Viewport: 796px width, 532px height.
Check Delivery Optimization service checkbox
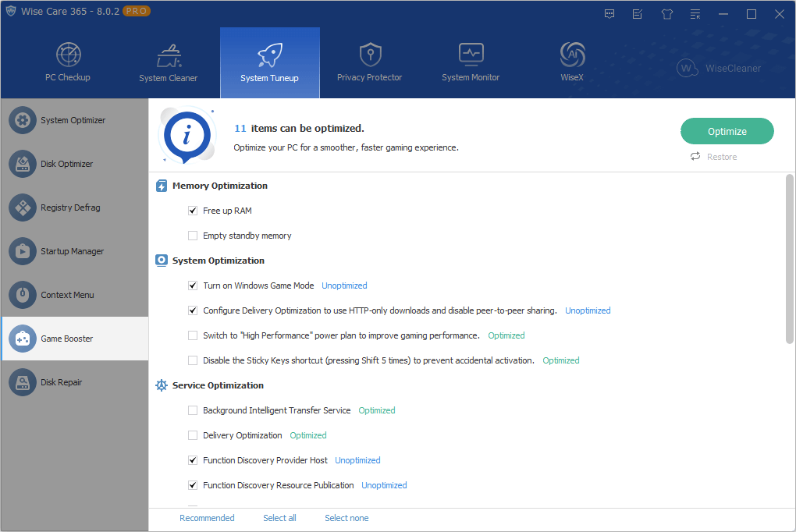(193, 435)
